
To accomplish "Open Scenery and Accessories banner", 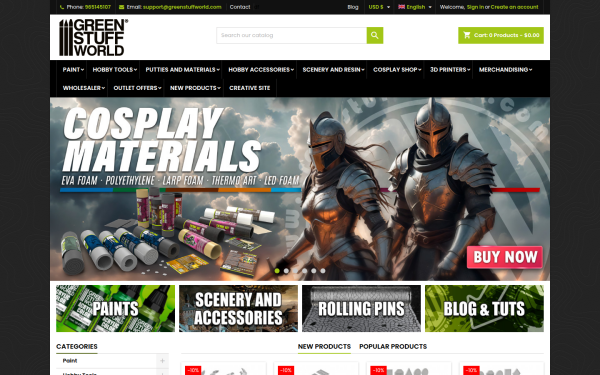I will (238, 308).
